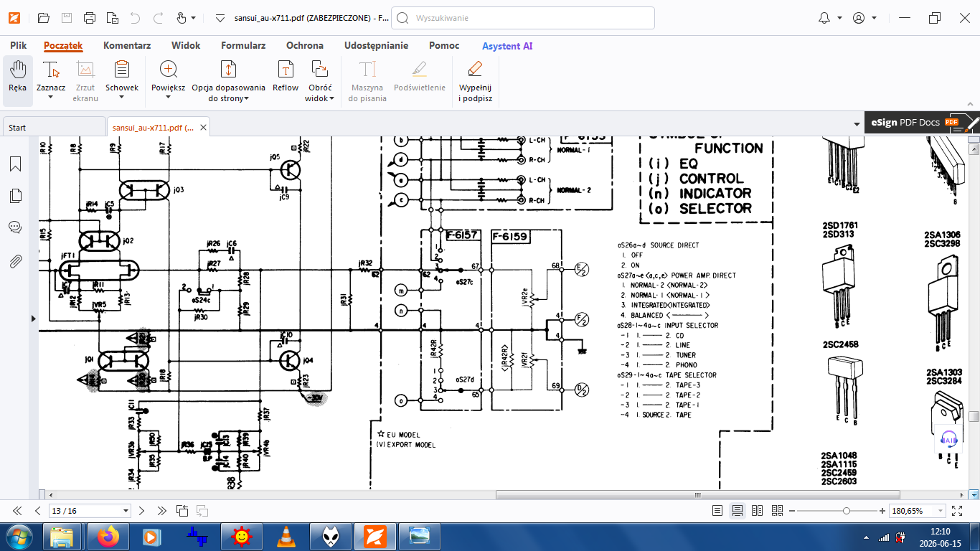980x551 pixels.
Task: Print the document using the printer icon
Action: click(89, 18)
